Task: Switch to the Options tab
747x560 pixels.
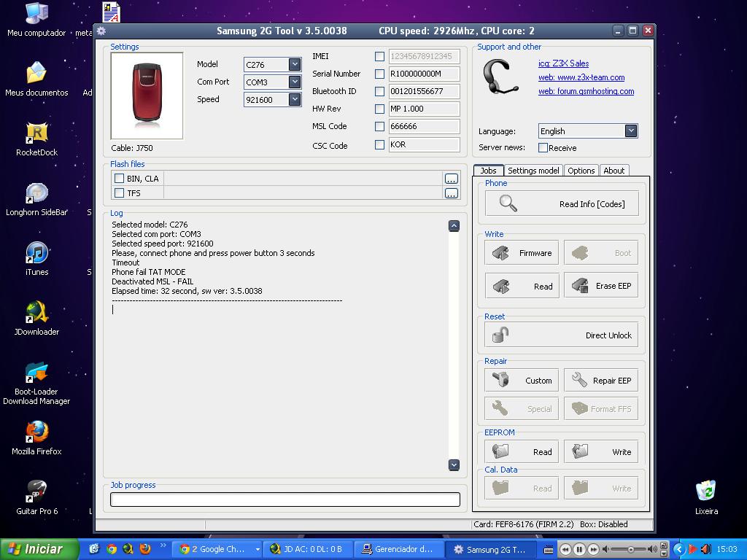Action: [581, 171]
